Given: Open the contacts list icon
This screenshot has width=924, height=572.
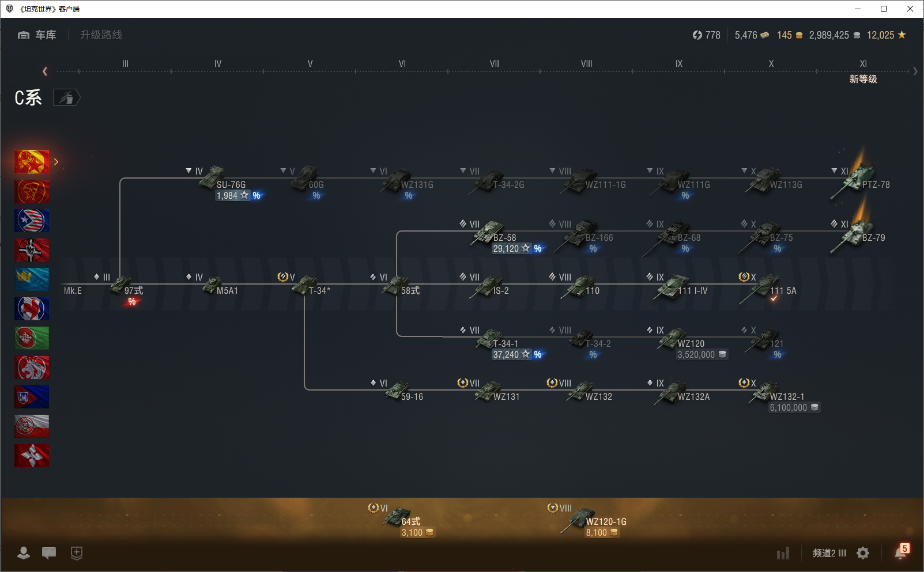Looking at the screenshot, I should tap(24, 553).
